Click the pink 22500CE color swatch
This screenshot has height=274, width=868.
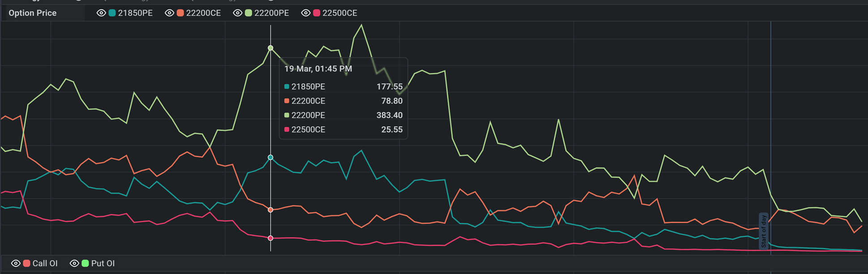click(x=316, y=13)
